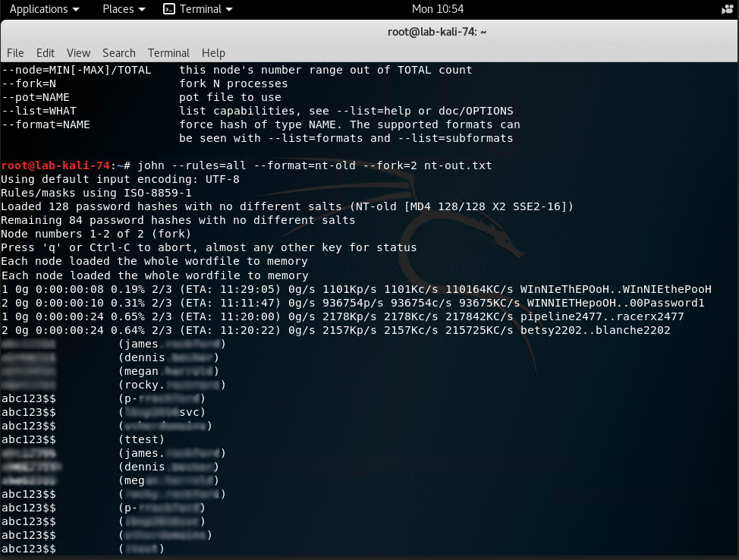Open the Places menu in top bar
739x560 pixels.
(x=124, y=9)
